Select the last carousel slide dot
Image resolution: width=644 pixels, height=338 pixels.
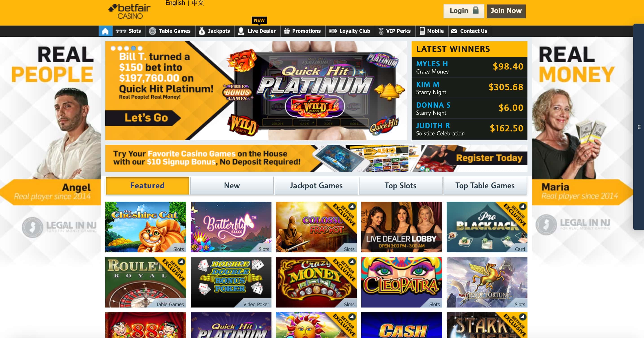[x=140, y=48]
